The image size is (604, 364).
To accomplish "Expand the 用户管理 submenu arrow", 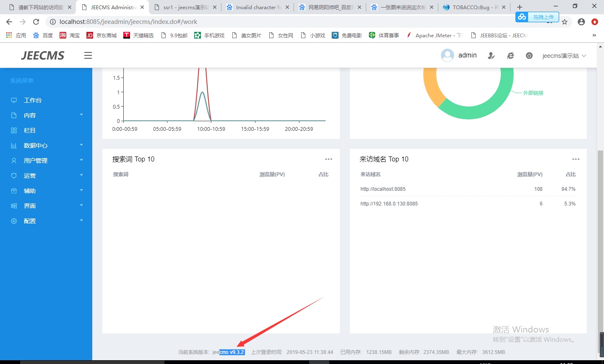I will coord(81,160).
